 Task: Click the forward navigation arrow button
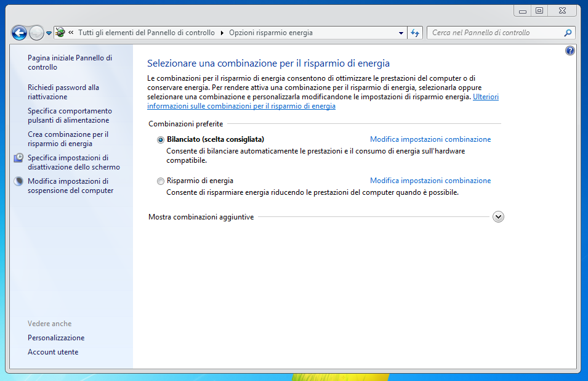click(x=36, y=33)
